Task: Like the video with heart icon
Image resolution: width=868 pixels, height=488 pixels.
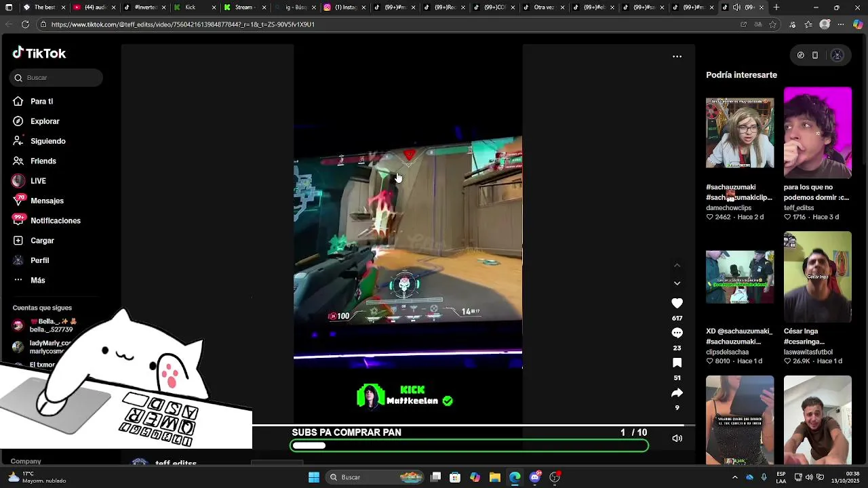Action: tap(677, 303)
